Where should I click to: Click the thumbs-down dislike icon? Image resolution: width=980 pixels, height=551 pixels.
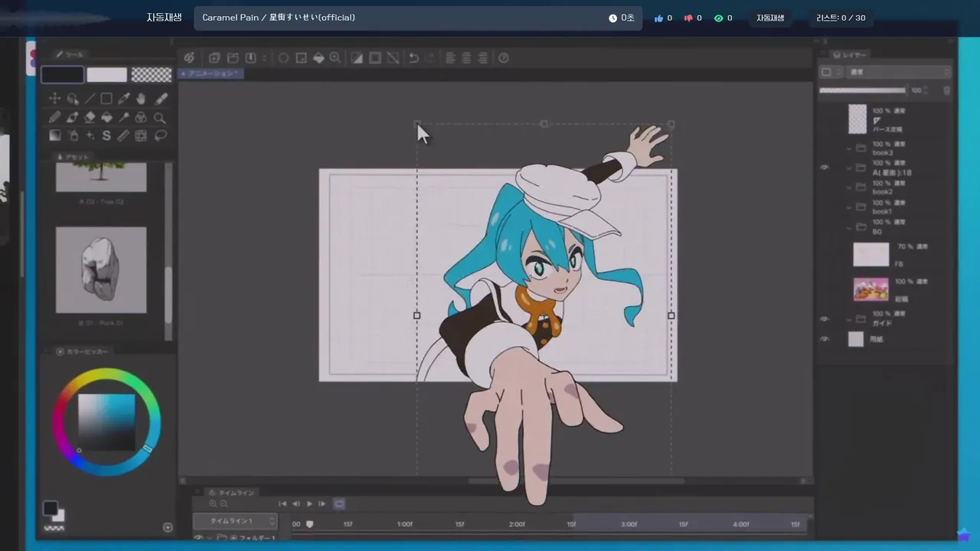pyautogui.click(x=688, y=18)
